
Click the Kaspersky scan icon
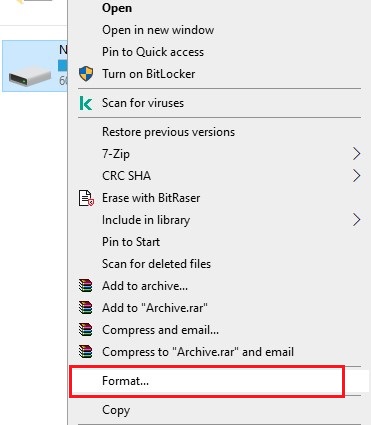pyautogui.click(x=86, y=103)
